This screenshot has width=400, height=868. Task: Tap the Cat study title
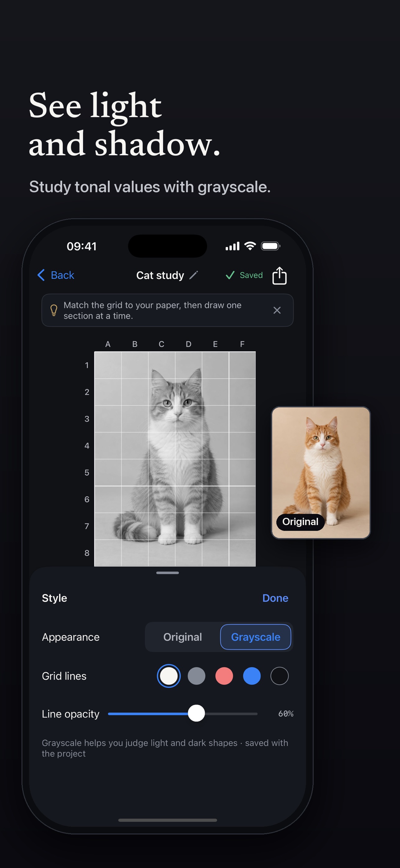[x=160, y=275]
